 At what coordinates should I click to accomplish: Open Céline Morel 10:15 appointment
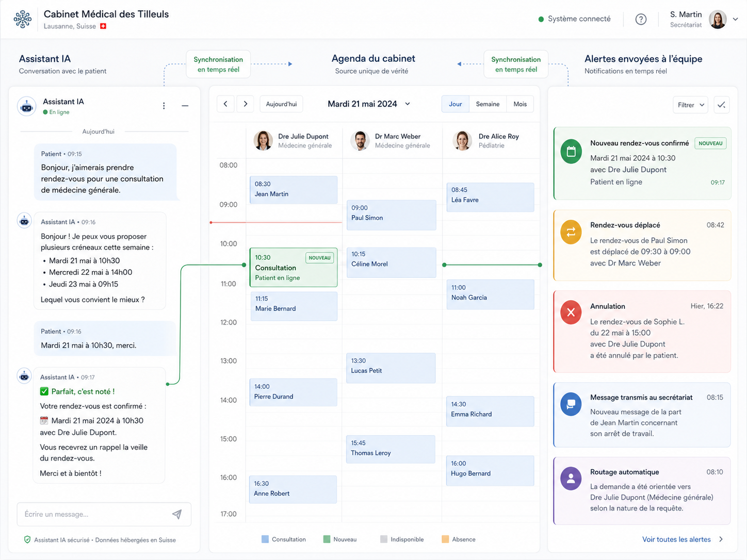(x=392, y=262)
